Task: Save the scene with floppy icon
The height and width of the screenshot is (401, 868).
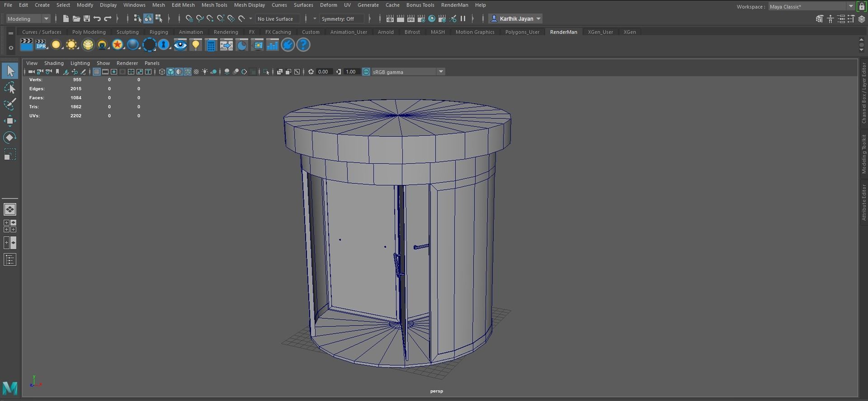Action: click(x=86, y=19)
